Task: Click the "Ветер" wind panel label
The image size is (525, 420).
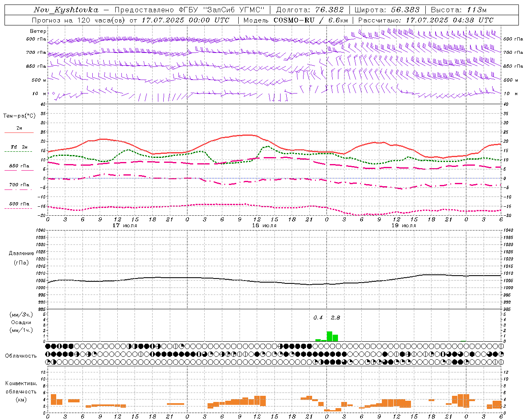Action: click(38, 31)
